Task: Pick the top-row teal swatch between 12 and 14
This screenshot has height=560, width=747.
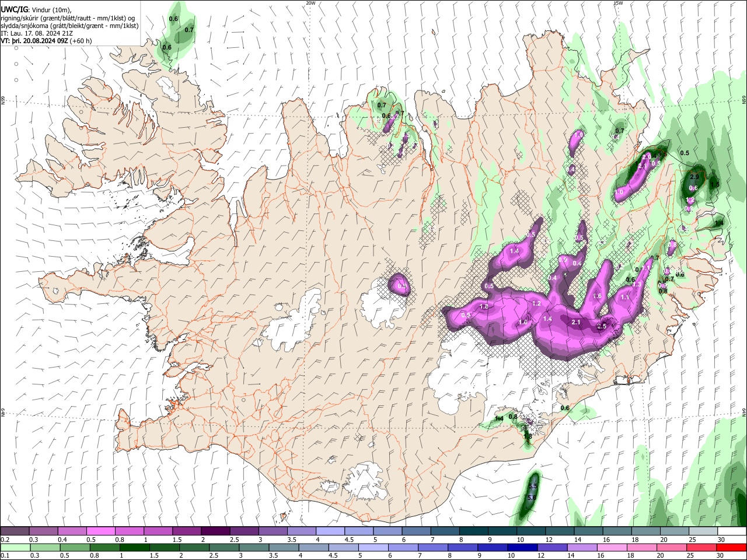Action: coord(560,531)
